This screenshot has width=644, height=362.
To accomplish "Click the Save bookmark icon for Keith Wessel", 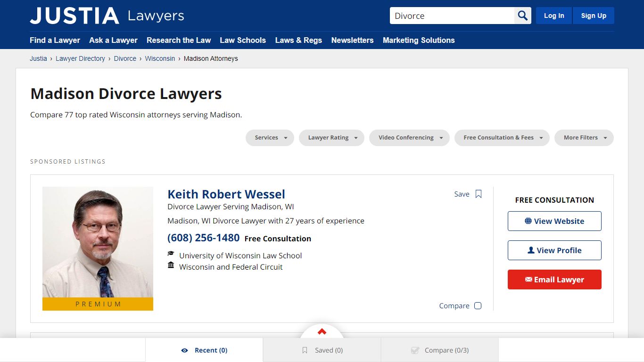I will point(479,194).
